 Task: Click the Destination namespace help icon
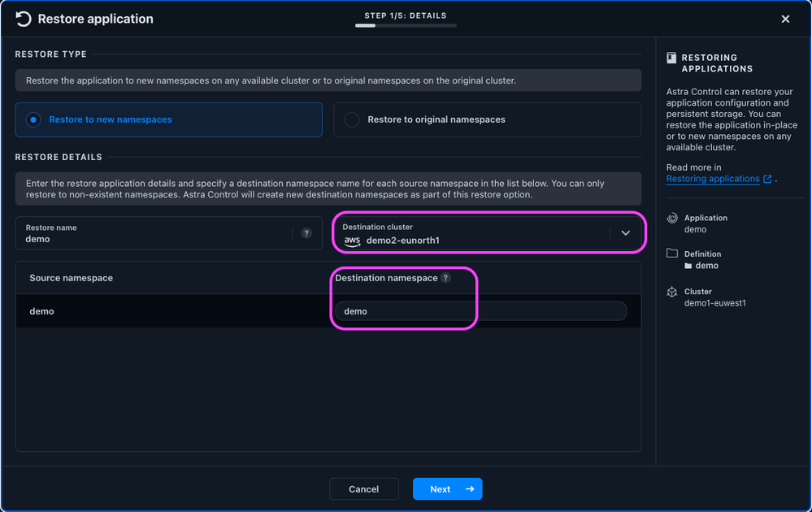[445, 278]
